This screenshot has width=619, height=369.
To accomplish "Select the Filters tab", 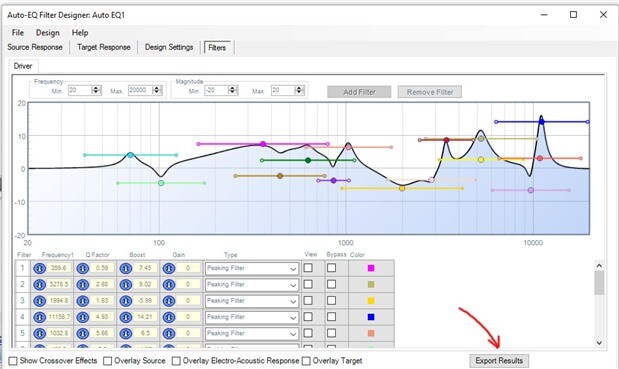I will coord(217,48).
